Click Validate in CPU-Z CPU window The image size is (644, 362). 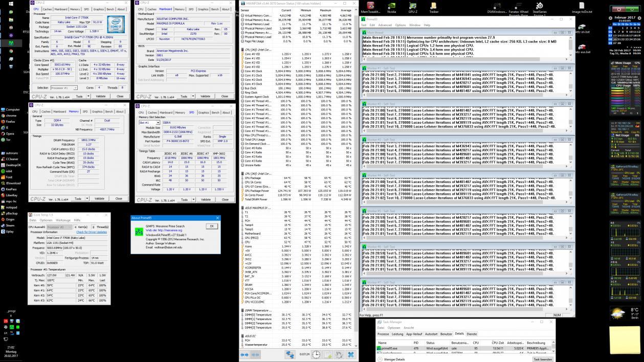tap(101, 96)
